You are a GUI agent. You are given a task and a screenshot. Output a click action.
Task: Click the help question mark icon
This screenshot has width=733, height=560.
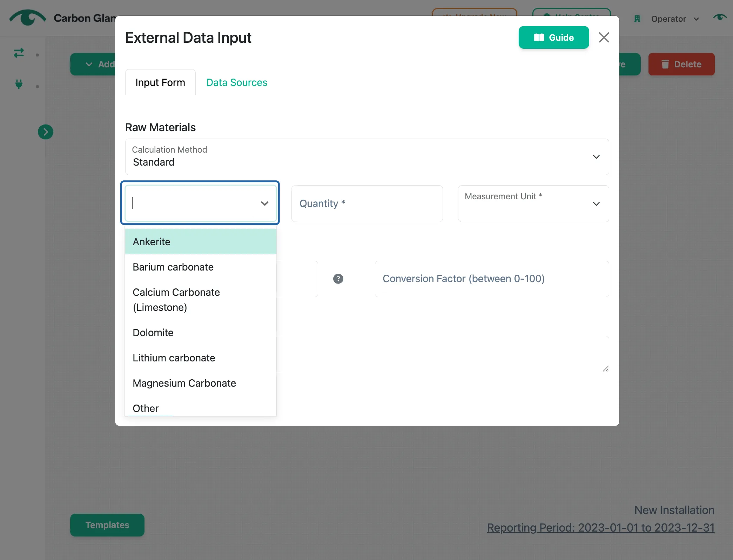[x=338, y=279]
